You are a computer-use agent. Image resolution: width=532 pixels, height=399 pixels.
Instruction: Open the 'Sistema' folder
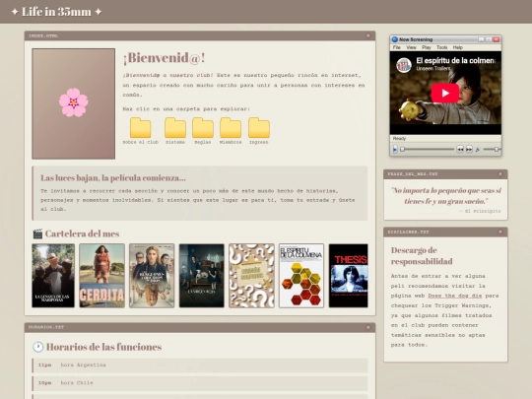pos(175,131)
